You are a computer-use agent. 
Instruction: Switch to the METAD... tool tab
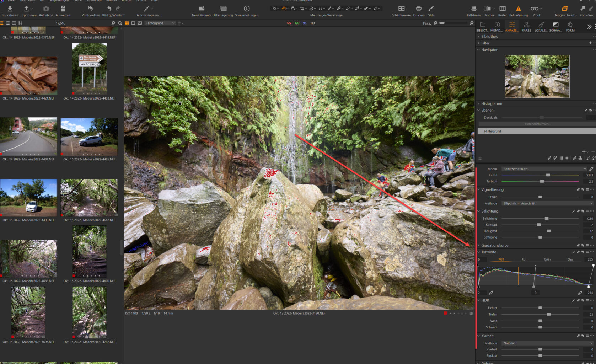tap(497, 27)
